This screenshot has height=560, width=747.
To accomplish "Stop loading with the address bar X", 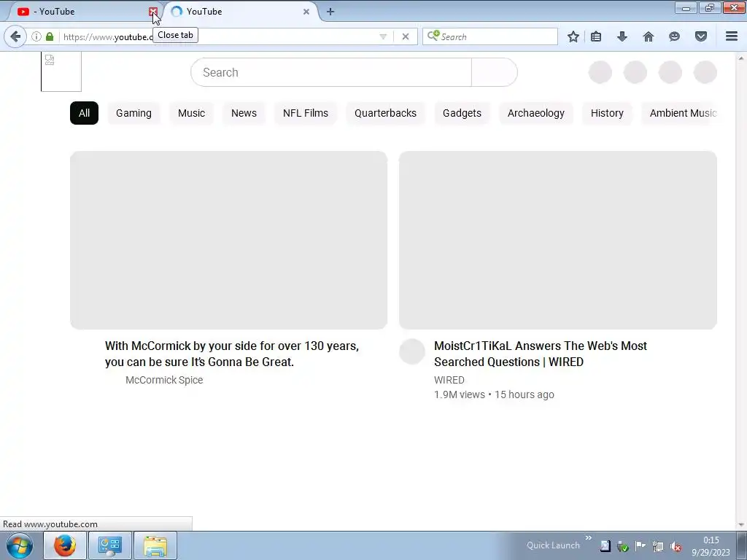I will click(x=406, y=36).
